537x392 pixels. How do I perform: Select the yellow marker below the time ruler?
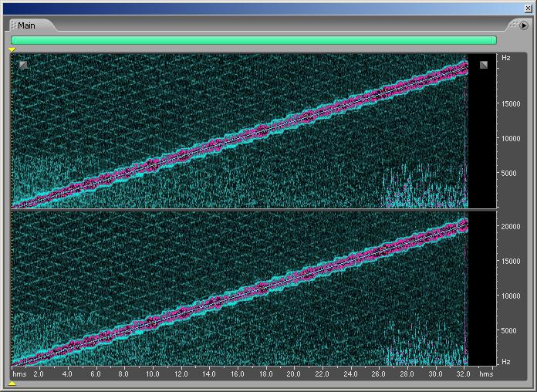[x=12, y=384]
